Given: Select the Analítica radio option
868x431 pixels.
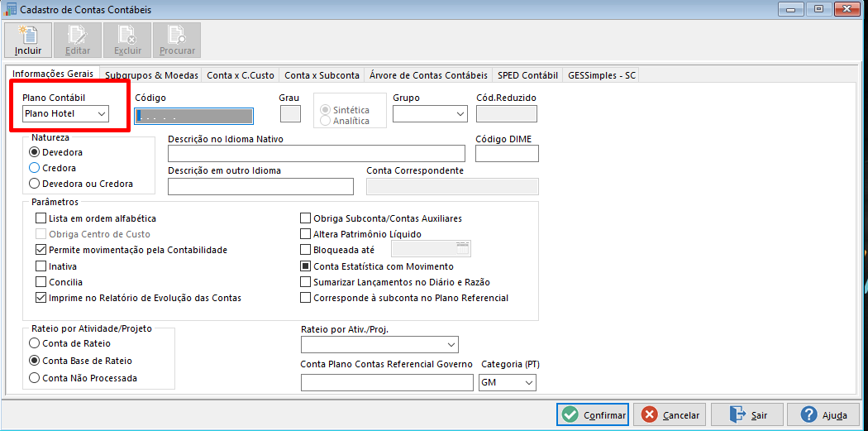Looking at the screenshot, I should point(326,120).
